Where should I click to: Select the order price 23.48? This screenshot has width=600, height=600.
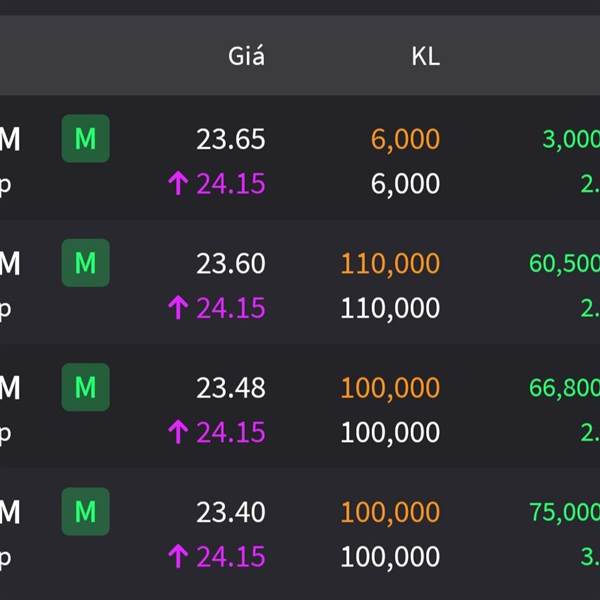pos(231,387)
